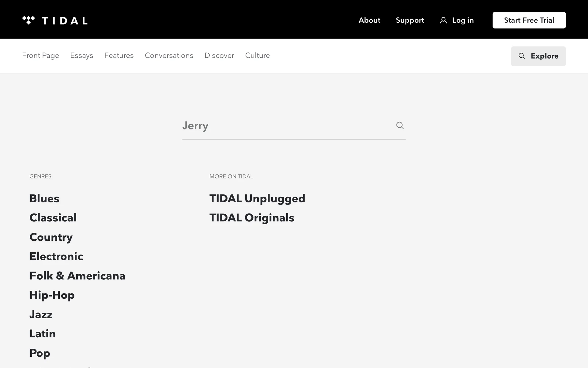
Task: Open the About page
Action: 369,20
